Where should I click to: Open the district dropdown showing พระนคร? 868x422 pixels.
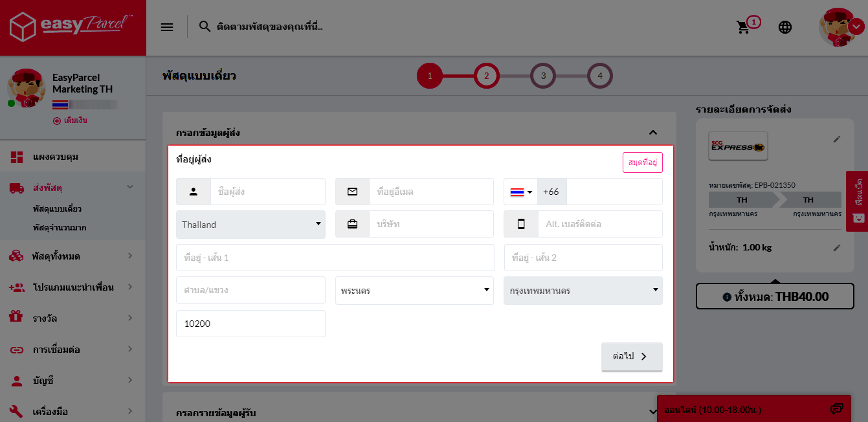[414, 291]
